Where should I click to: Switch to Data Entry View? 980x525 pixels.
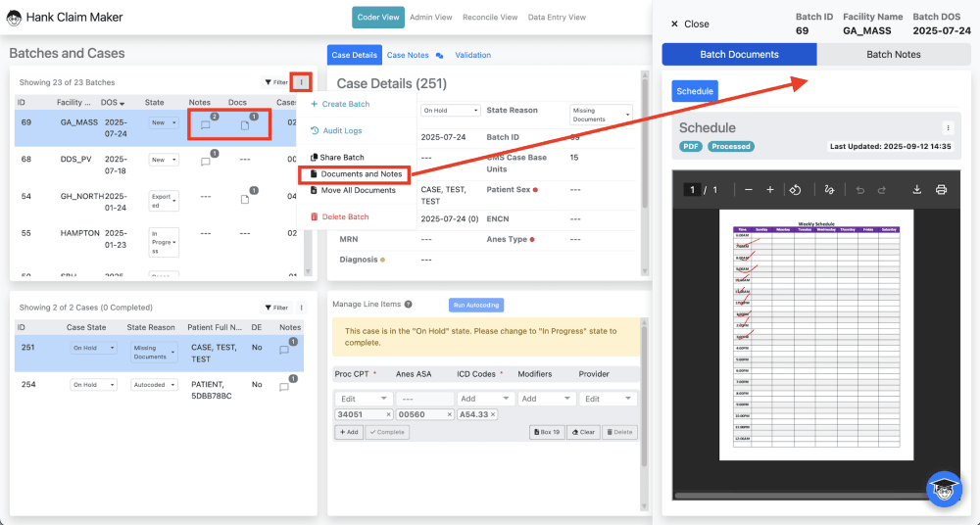tap(557, 18)
